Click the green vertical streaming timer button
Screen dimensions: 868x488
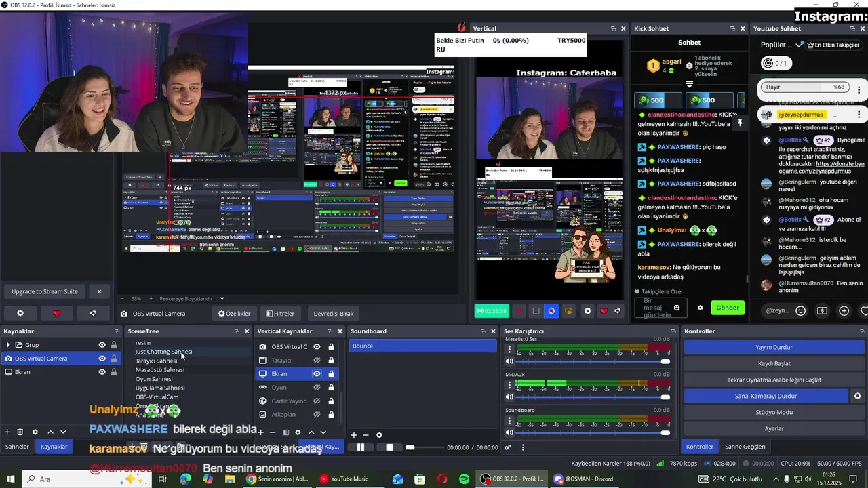[x=491, y=311]
